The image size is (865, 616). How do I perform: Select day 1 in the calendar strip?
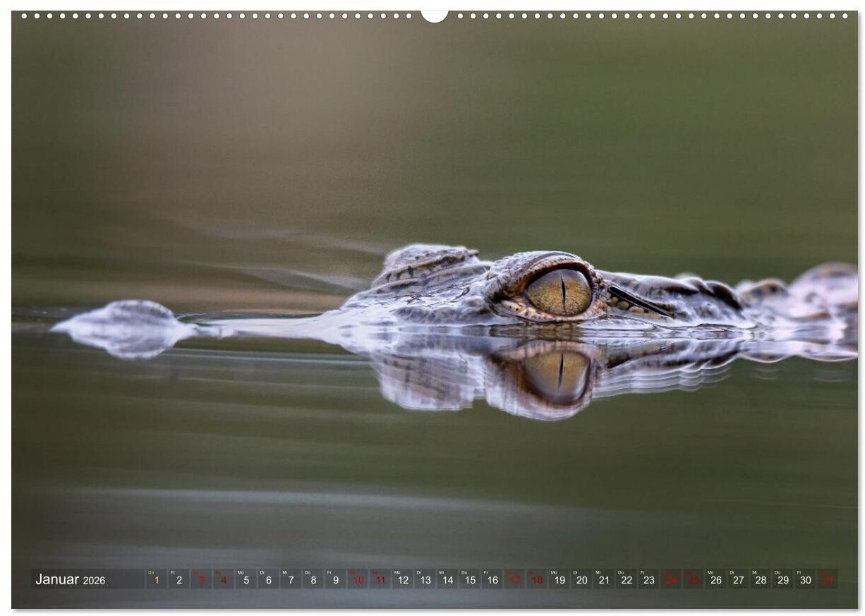[x=157, y=579]
